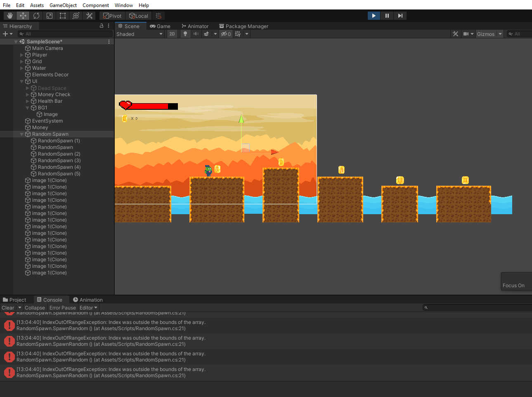Toggle Pivot/Center handle position
This screenshot has width=532, height=397.
tap(112, 16)
